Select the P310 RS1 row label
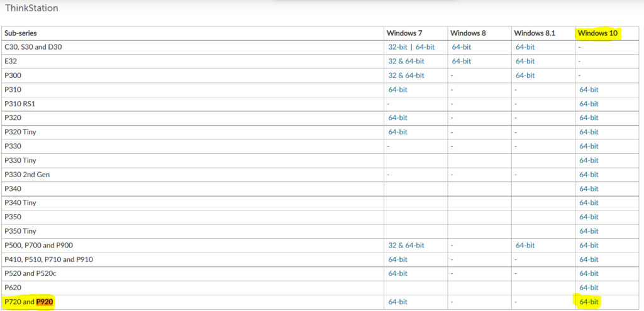This screenshot has height=311, width=644. click(x=19, y=104)
